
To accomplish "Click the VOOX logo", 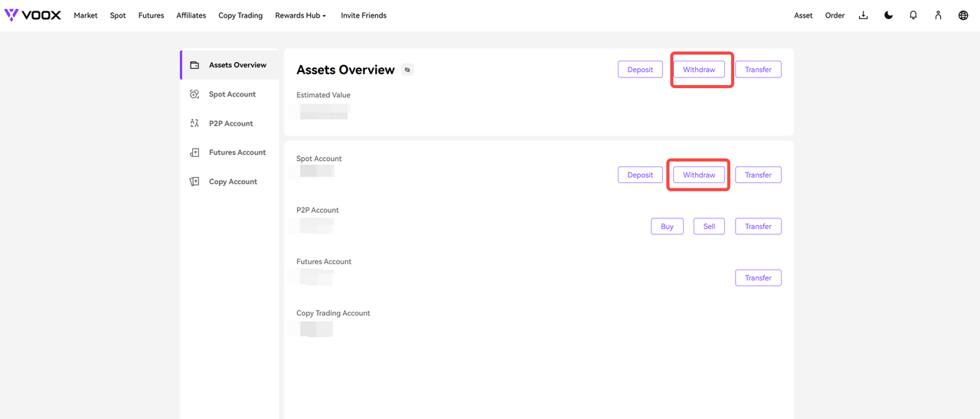I will tap(33, 15).
